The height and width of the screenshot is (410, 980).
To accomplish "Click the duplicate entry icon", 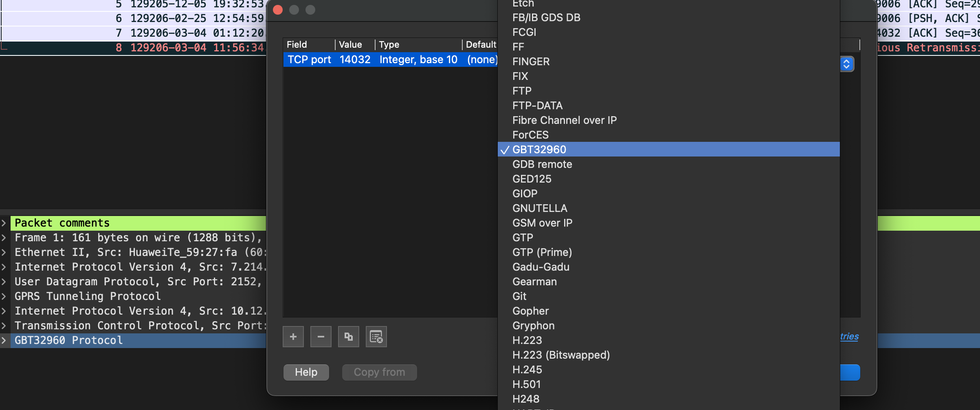I will click(x=349, y=337).
